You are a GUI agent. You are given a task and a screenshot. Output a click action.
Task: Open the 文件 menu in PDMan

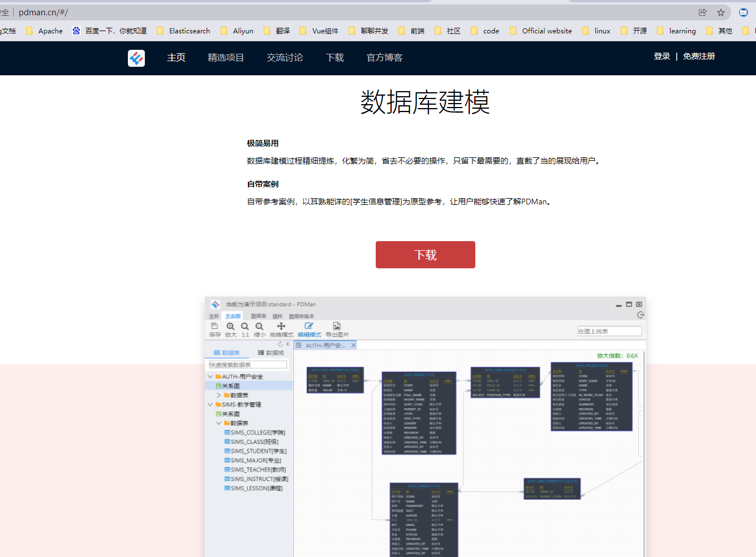[x=214, y=316]
